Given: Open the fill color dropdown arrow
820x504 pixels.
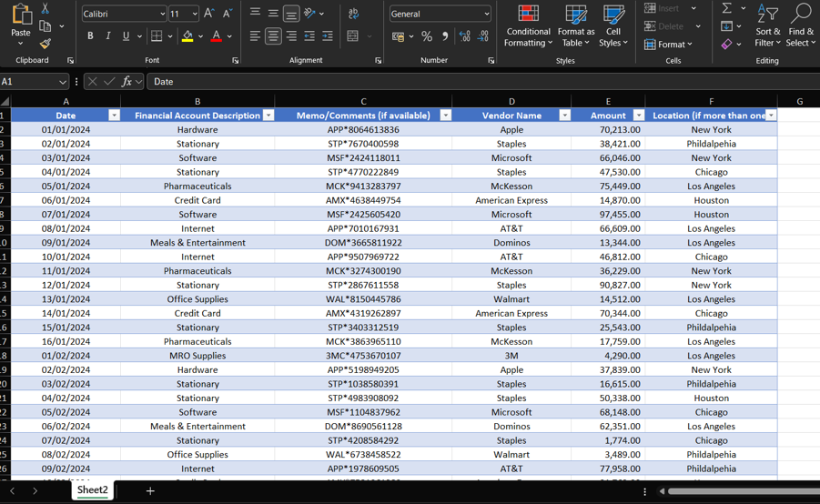Looking at the screenshot, I should [x=200, y=36].
